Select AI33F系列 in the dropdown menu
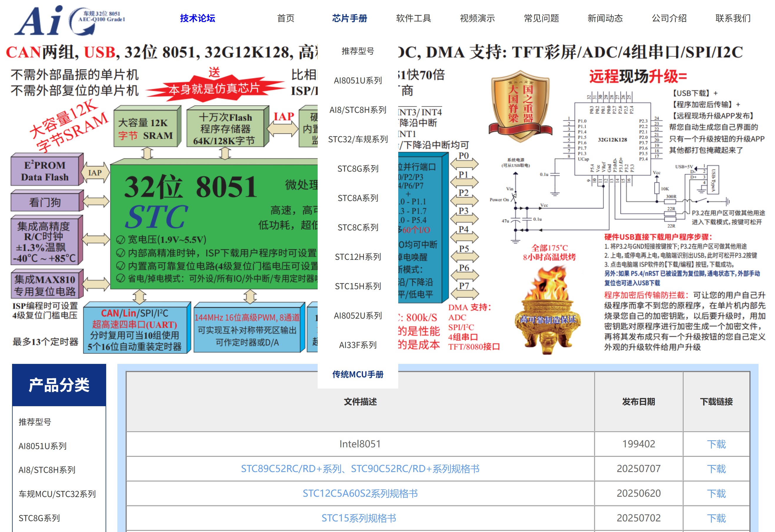The height and width of the screenshot is (532, 775). (x=358, y=345)
